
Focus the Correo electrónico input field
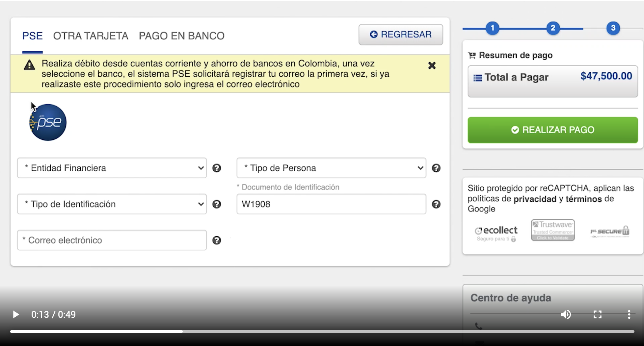point(112,240)
